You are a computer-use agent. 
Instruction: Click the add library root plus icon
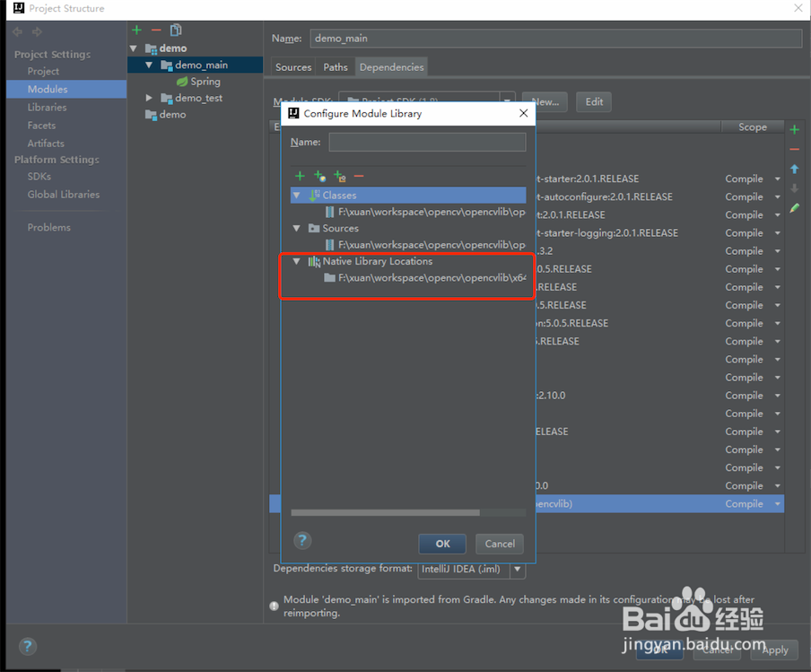[x=300, y=176]
